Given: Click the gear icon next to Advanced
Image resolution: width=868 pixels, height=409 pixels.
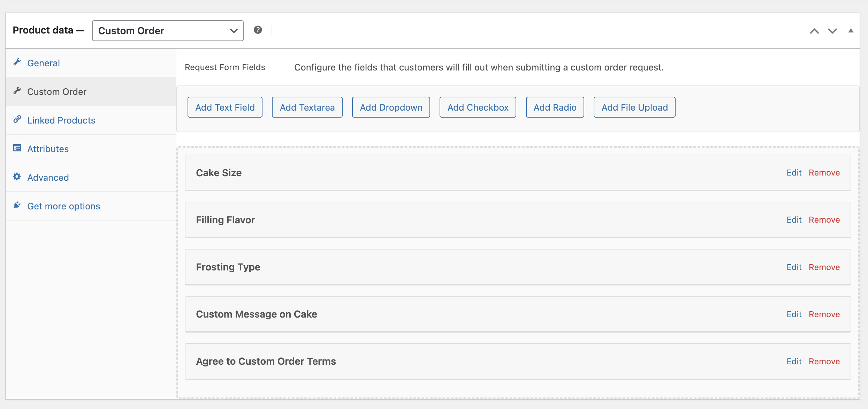Looking at the screenshot, I should (x=17, y=177).
